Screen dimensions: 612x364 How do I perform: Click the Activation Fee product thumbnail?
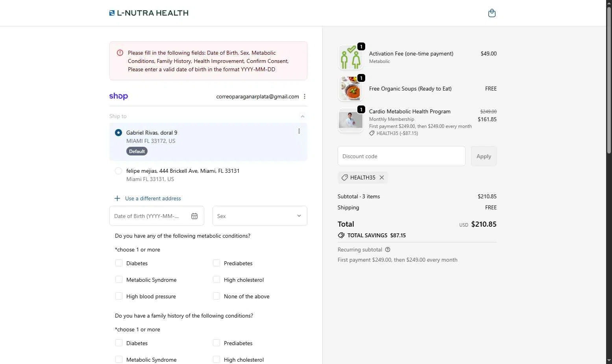[x=350, y=57]
